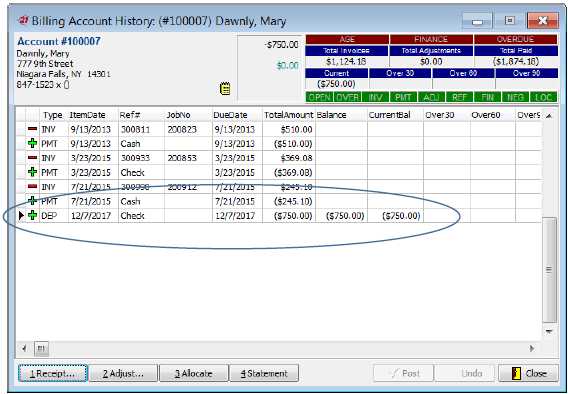This screenshot has width=568, height=394.
Task: Click the row pointer arrow on the DEP row
Action: (x=21, y=215)
